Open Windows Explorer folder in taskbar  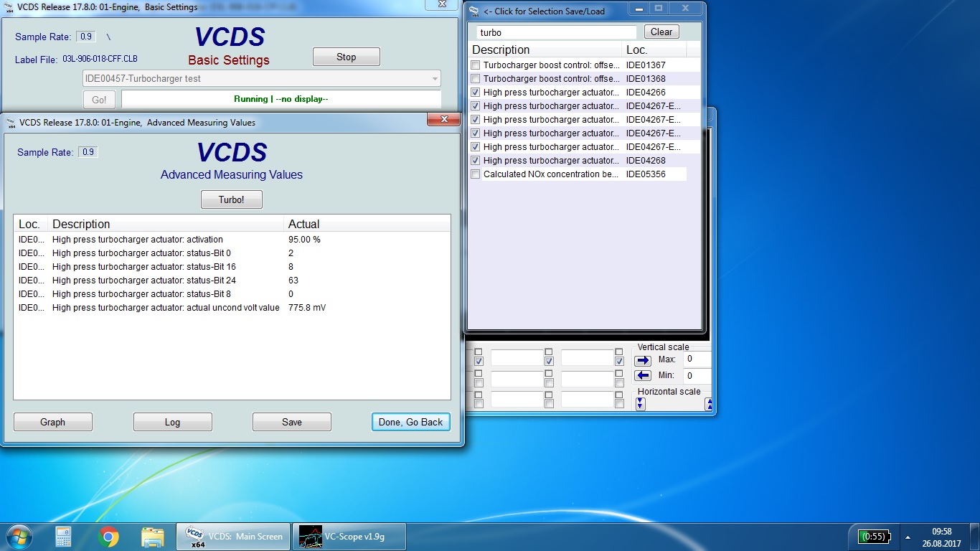click(152, 537)
